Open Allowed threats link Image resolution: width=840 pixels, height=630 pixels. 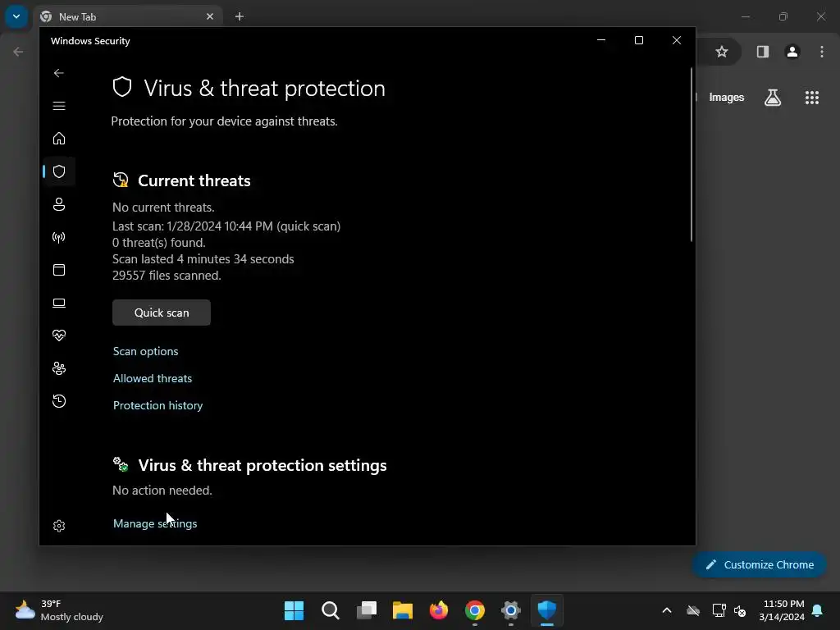[153, 378]
